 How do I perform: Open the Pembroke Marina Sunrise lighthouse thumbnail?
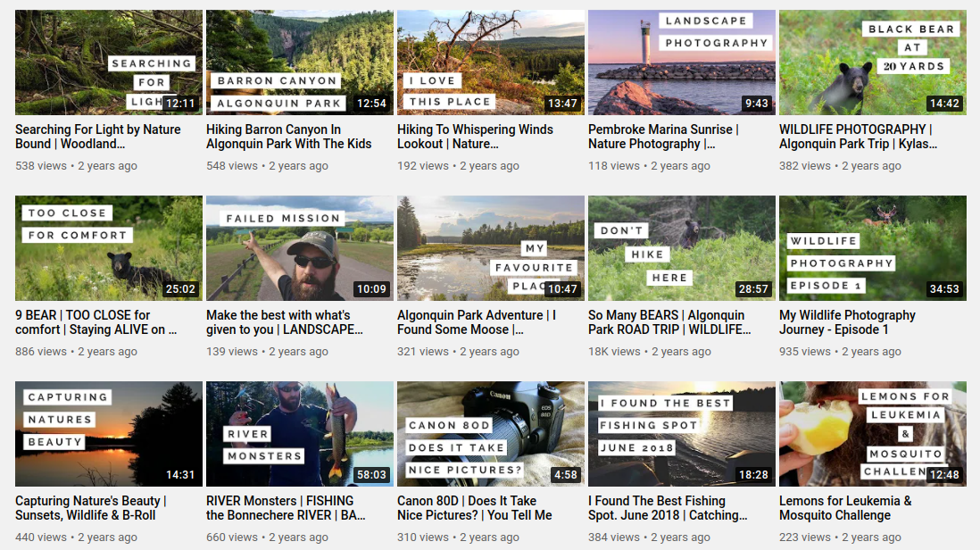pyautogui.click(x=682, y=62)
